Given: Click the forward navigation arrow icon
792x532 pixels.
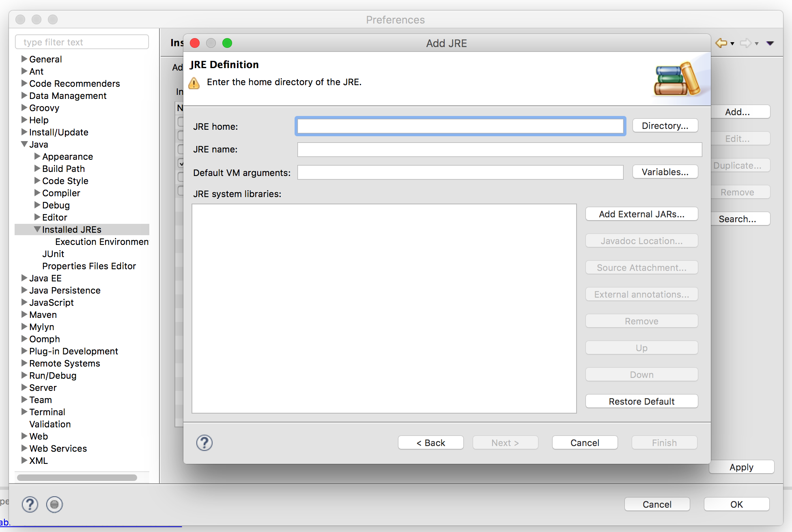Looking at the screenshot, I should [x=745, y=43].
